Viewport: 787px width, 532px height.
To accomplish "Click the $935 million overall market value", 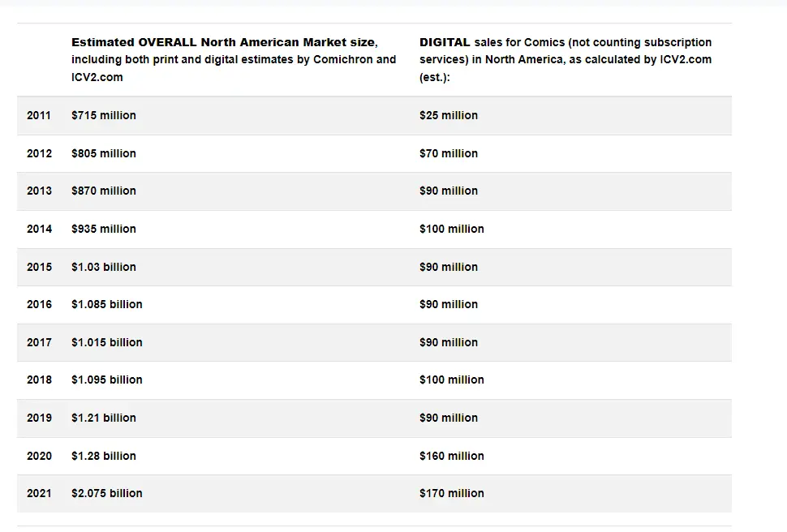I will (x=104, y=229).
